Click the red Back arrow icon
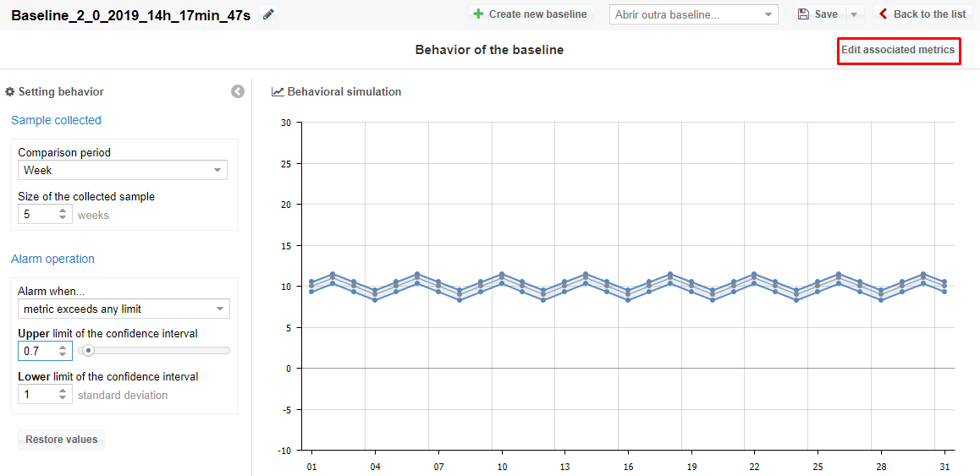This screenshot has height=476, width=980. click(884, 14)
